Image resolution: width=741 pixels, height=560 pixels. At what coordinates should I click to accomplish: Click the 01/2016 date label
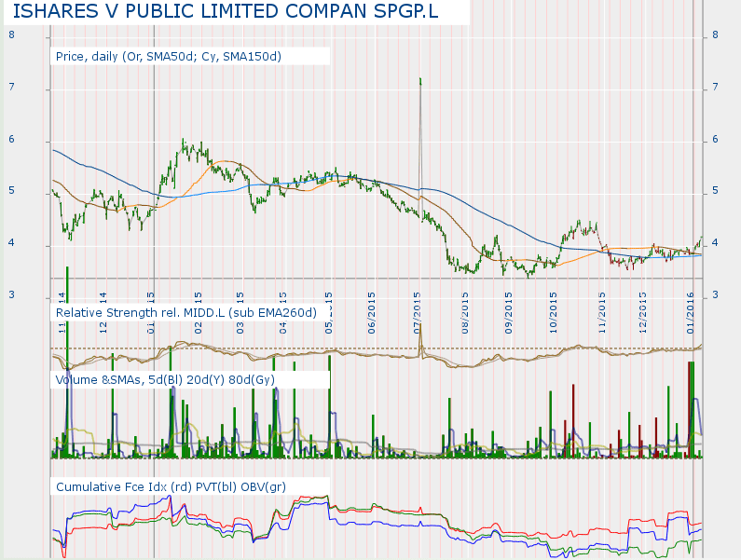[x=691, y=313]
